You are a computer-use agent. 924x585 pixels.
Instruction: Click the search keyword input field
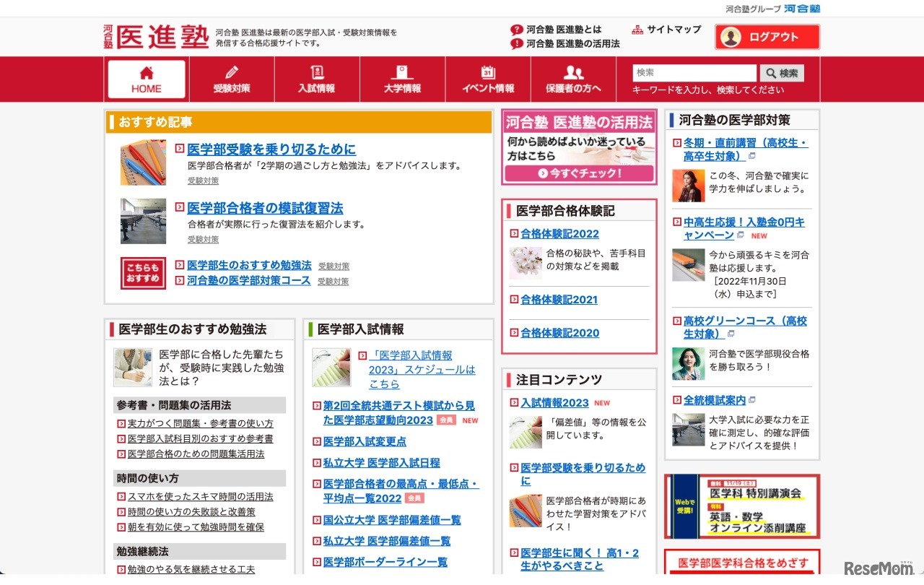pyautogui.click(x=694, y=73)
